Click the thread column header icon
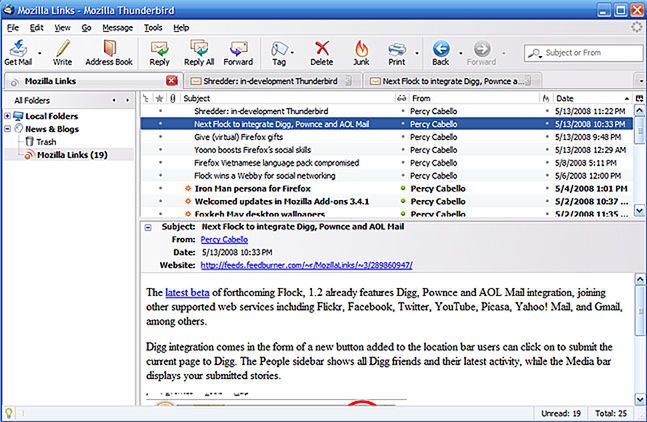 click(x=145, y=98)
